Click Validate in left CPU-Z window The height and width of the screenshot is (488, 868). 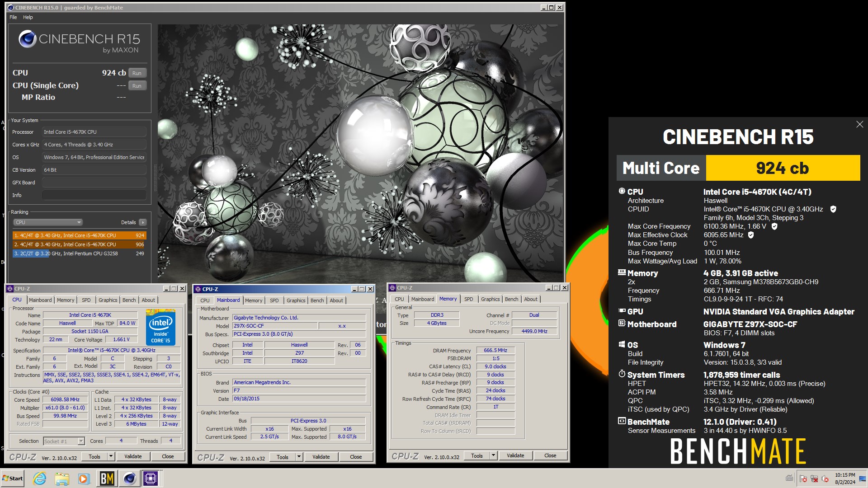pyautogui.click(x=133, y=456)
